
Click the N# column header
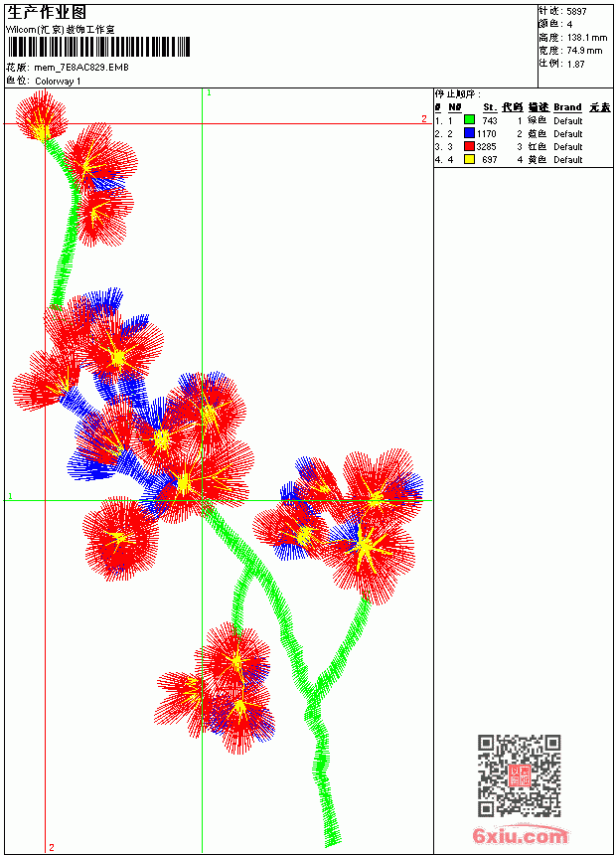click(x=455, y=107)
